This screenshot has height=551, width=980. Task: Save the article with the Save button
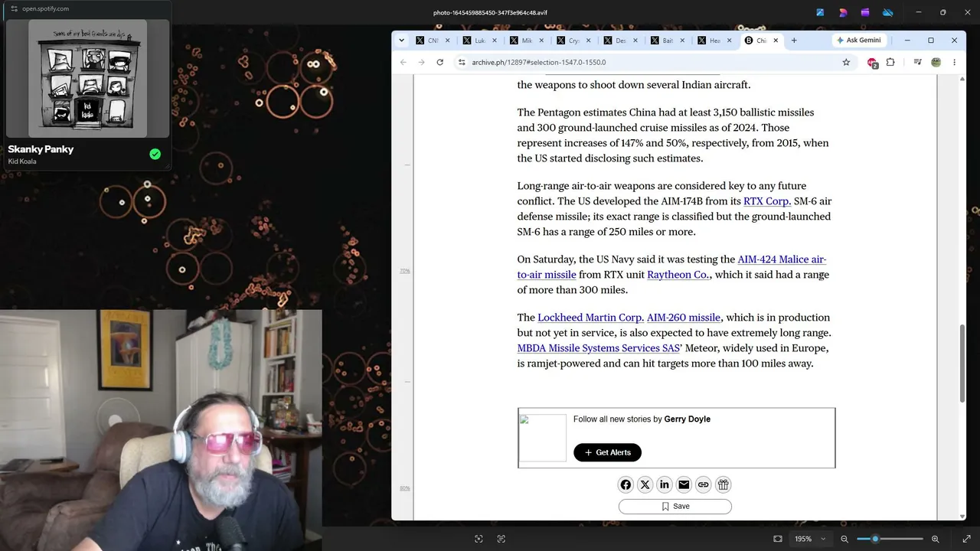coord(675,506)
